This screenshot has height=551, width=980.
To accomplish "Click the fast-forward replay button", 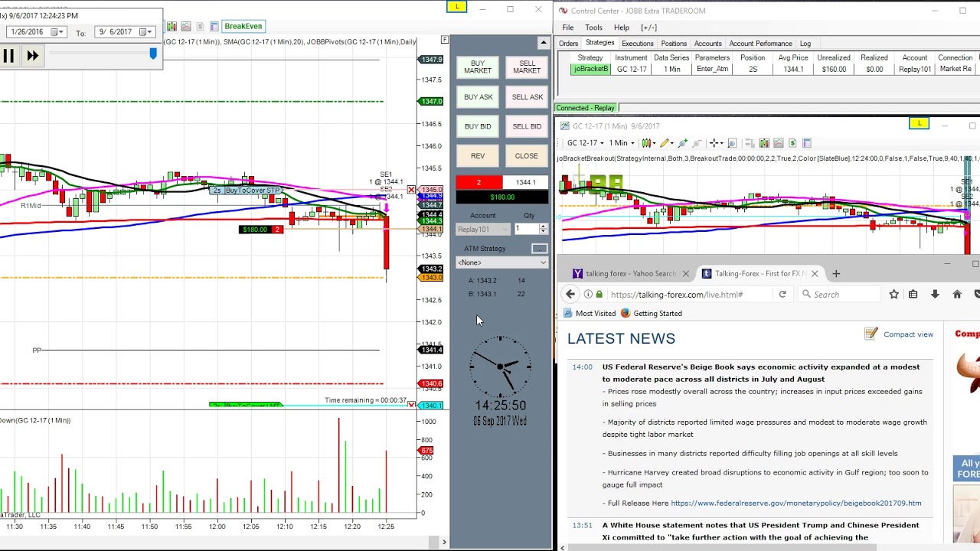I will [32, 55].
